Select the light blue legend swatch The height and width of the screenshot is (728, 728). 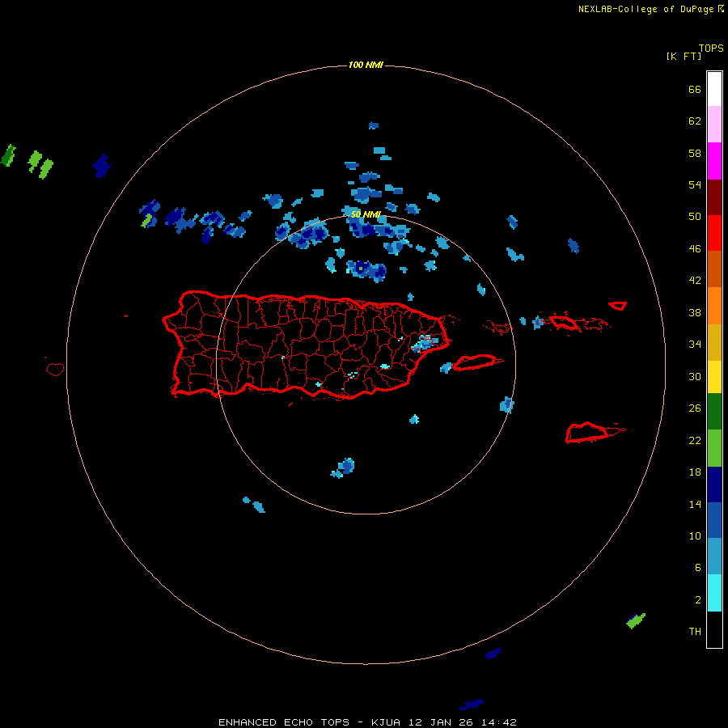(x=714, y=557)
